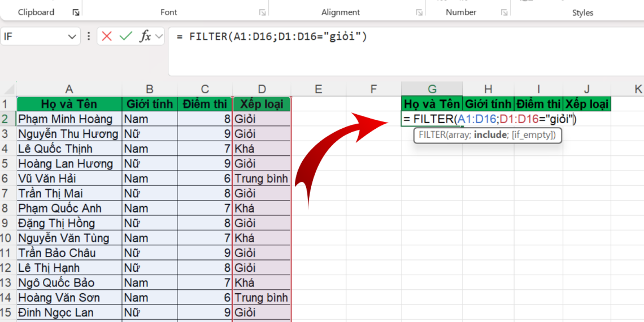The image size is (644, 322).
Task: Open the Insert Function fx dialog
Action: tap(145, 37)
